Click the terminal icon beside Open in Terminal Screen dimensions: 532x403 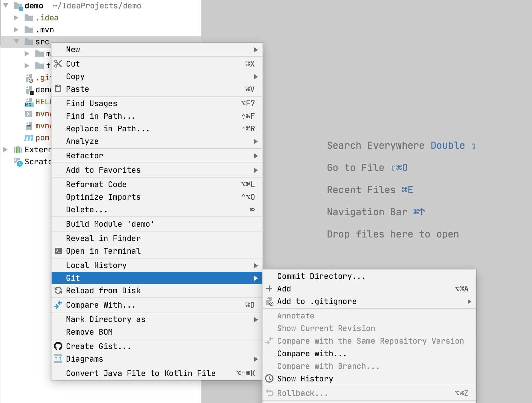pos(58,251)
